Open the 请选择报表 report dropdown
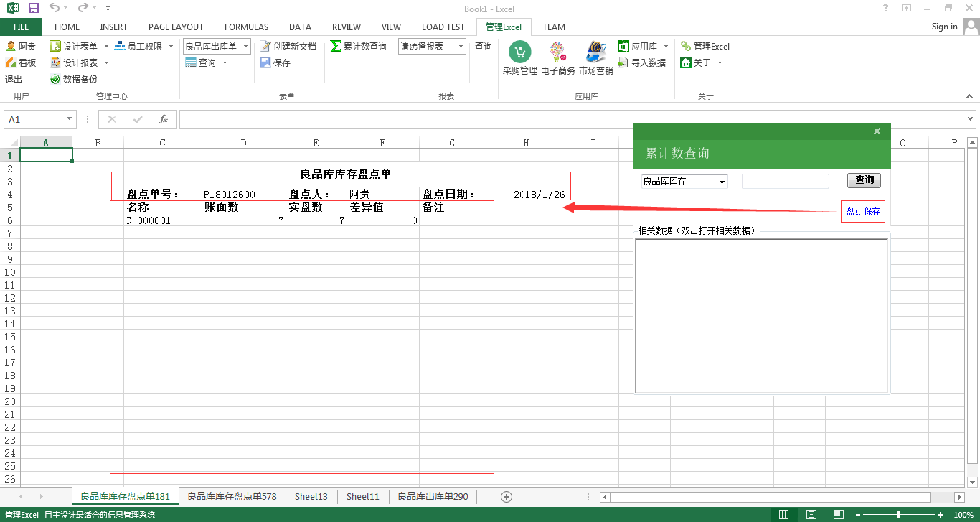 (461, 46)
